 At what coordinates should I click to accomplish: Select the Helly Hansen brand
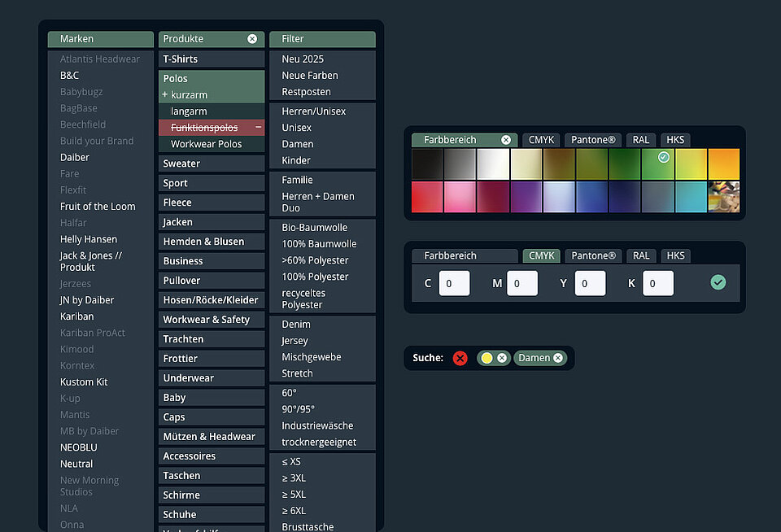pos(89,239)
